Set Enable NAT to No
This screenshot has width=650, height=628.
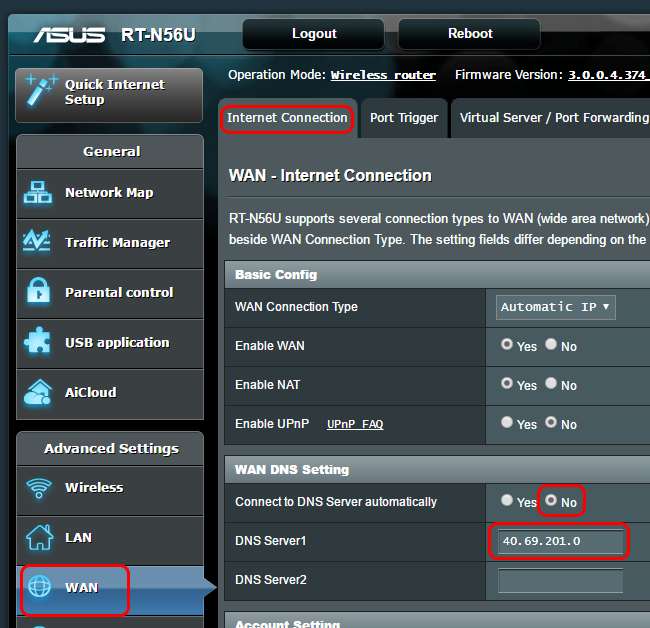coord(551,383)
